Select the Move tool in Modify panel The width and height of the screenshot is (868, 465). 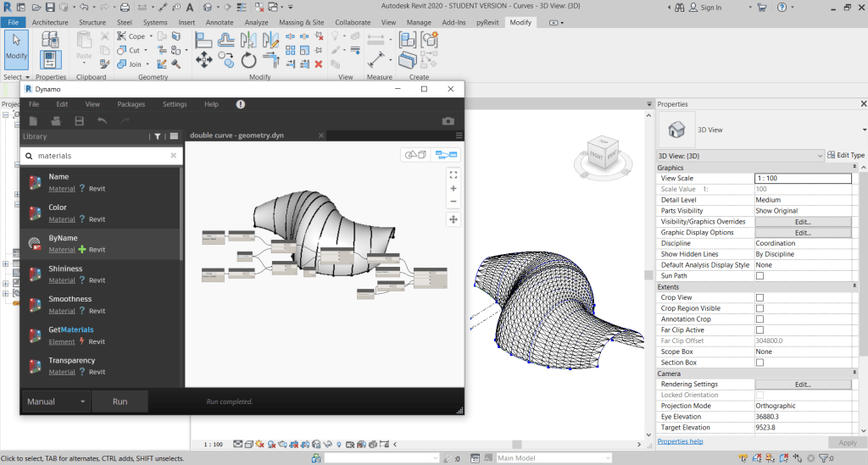(203, 60)
